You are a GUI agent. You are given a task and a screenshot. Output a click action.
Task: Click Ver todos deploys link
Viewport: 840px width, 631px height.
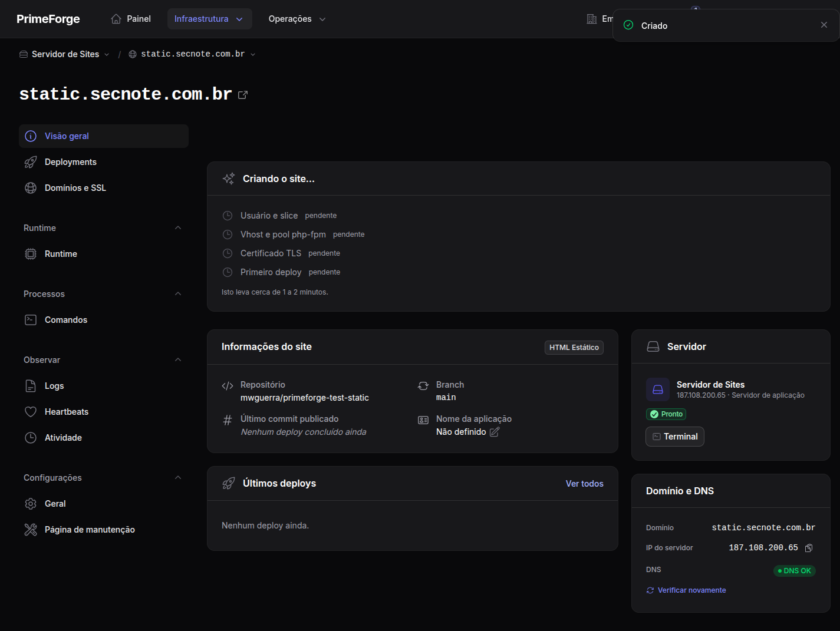[x=585, y=484]
